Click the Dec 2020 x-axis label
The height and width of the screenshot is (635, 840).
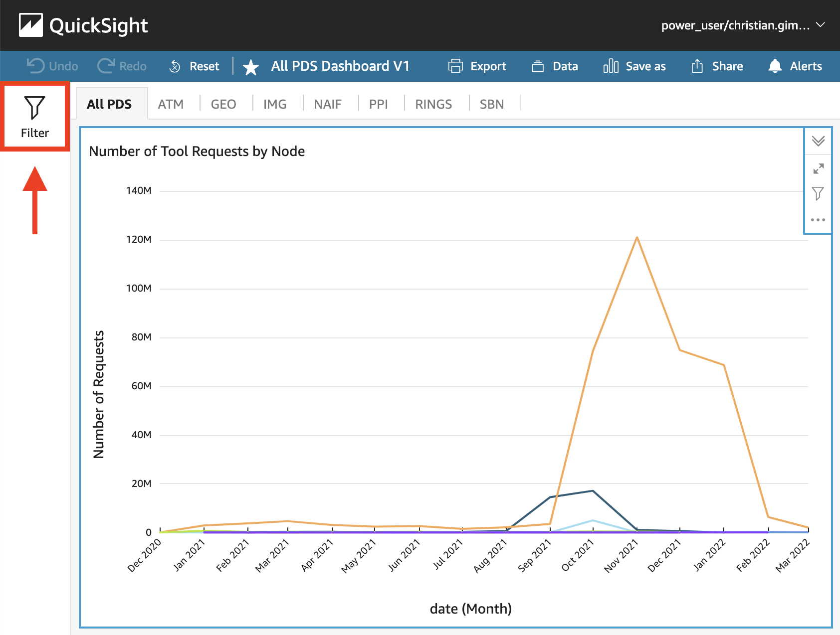point(144,555)
